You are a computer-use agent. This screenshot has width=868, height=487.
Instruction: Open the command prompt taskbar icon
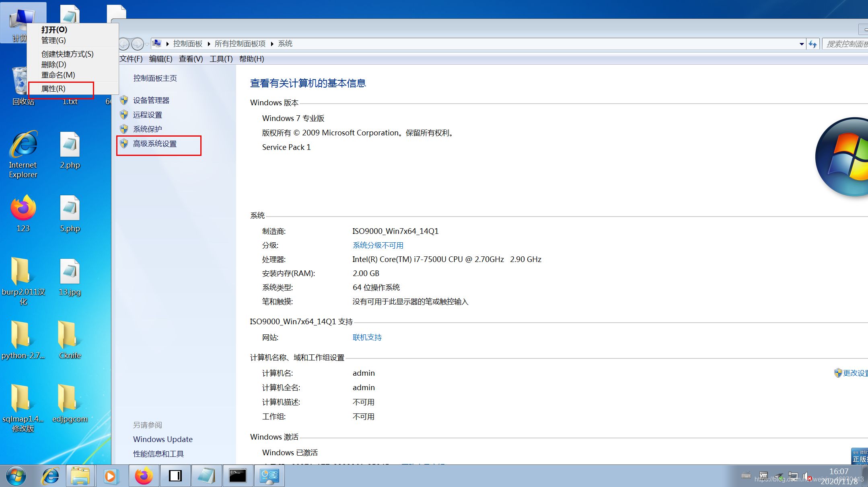click(x=238, y=476)
